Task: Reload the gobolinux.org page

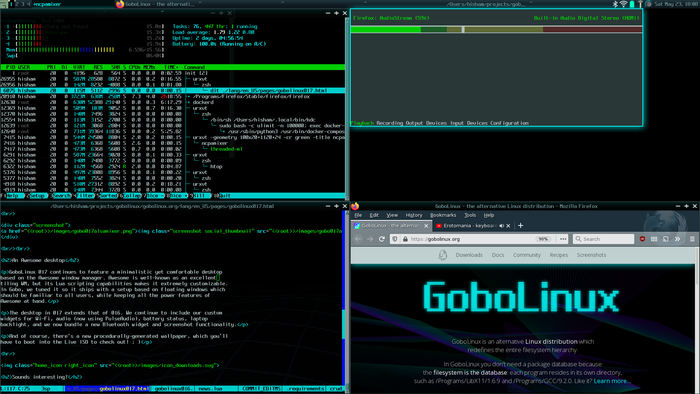Action: [x=382, y=239]
